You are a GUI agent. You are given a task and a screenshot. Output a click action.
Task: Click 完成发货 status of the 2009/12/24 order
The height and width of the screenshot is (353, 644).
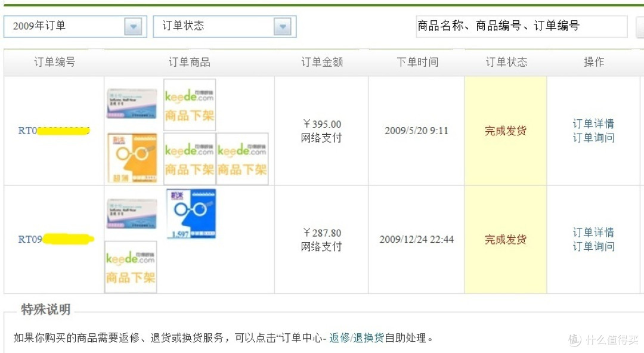pyautogui.click(x=506, y=240)
